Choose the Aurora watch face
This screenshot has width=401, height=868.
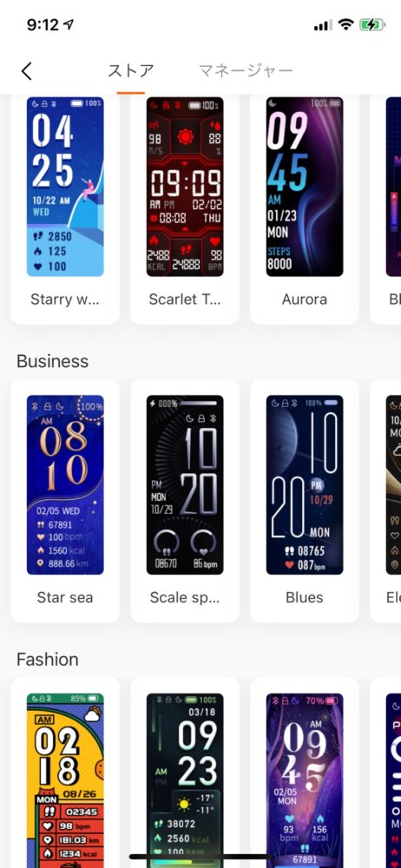pyautogui.click(x=305, y=187)
